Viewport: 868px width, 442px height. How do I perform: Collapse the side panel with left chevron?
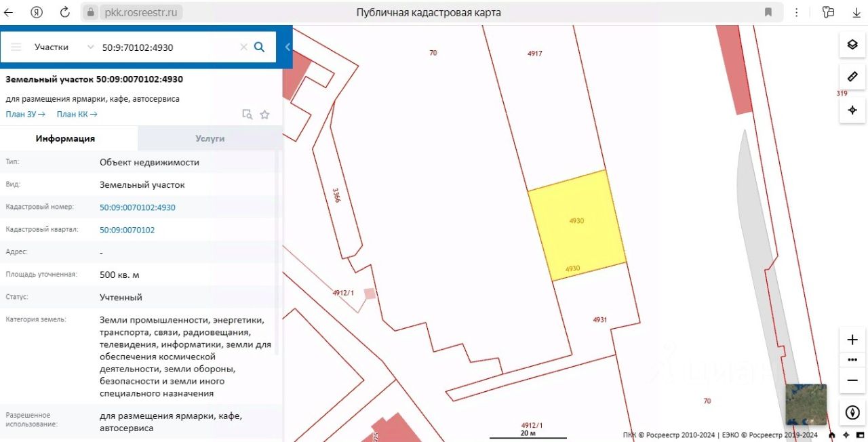click(x=288, y=47)
